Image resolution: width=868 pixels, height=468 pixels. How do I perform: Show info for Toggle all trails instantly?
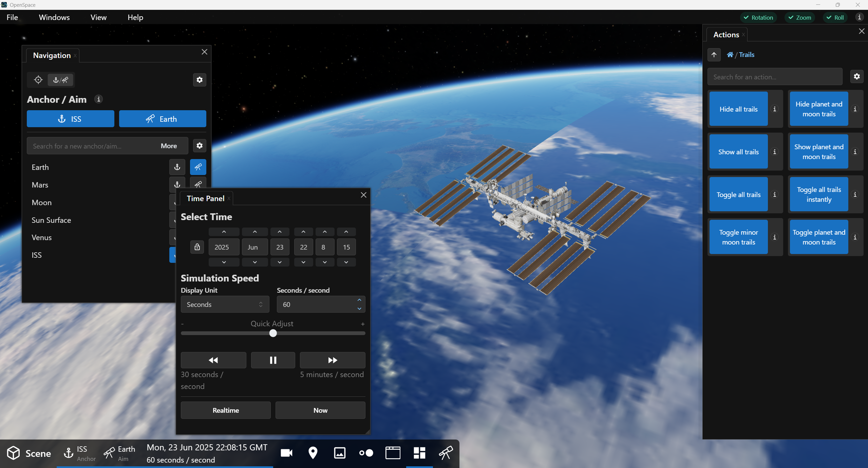coord(855,194)
